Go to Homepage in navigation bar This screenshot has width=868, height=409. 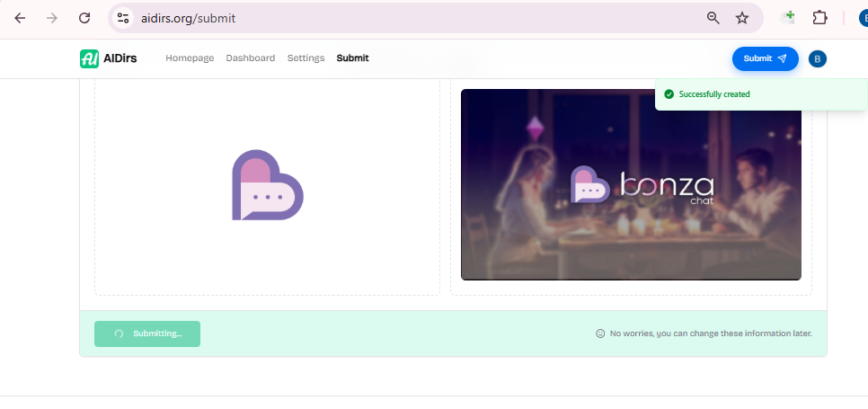(190, 58)
